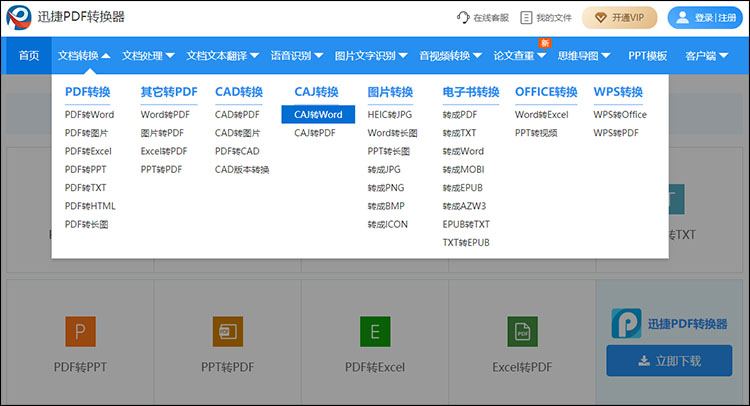Click the 登录|注册 button
The width and height of the screenshot is (750, 406).
(x=705, y=18)
